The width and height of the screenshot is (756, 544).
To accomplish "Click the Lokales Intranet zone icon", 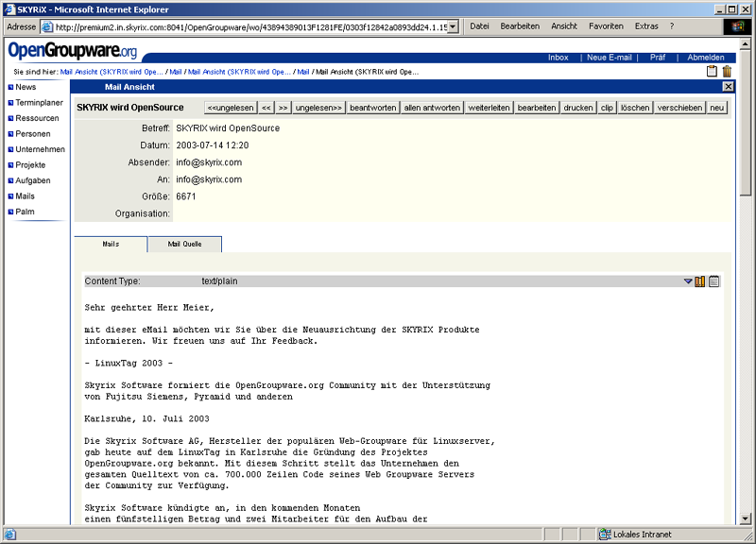I will coord(605,534).
